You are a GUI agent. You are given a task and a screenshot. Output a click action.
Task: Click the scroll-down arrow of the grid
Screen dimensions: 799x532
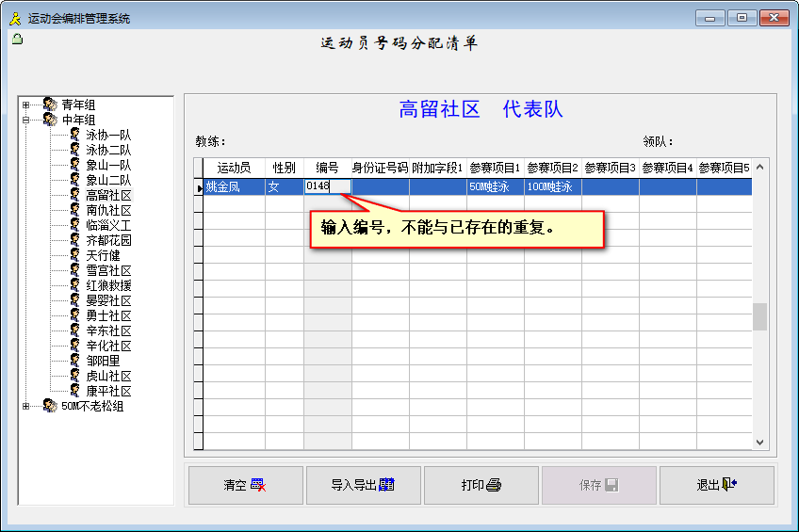[759, 443]
